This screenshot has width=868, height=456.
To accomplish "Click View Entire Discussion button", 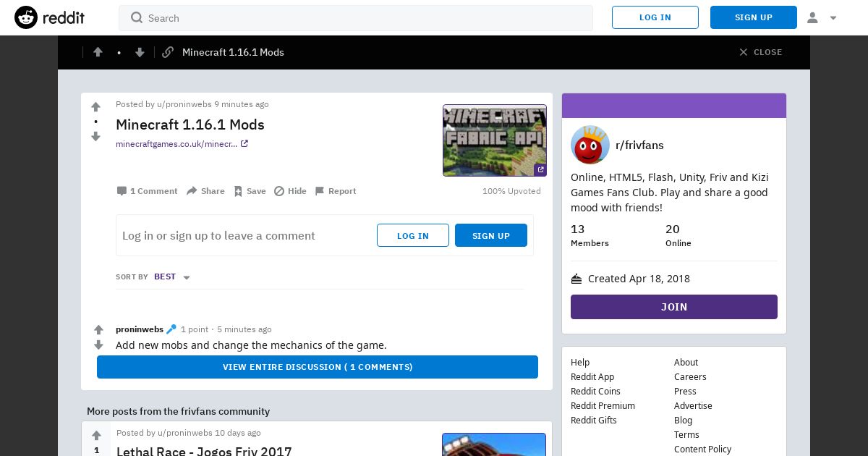I will tap(318, 367).
